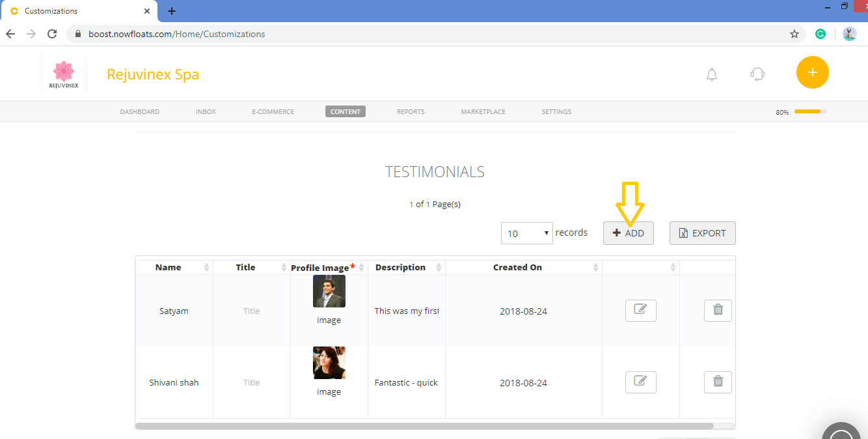The height and width of the screenshot is (439, 868).
Task: Click the Rejuvinex logo image
Action: point(64,74)
